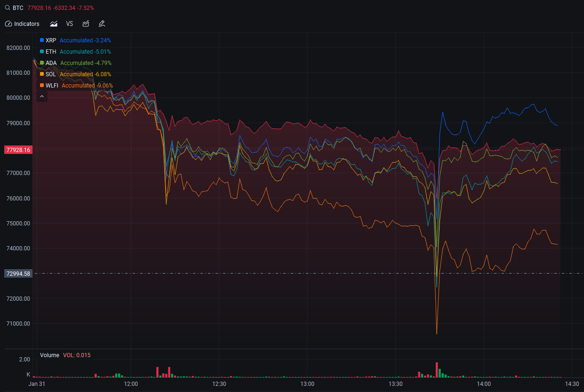Viewport: 584px width, 392px height.
Task: Toggle the ADA comparison line visibility
Action: pyautogui.click(x=41, y=63)
